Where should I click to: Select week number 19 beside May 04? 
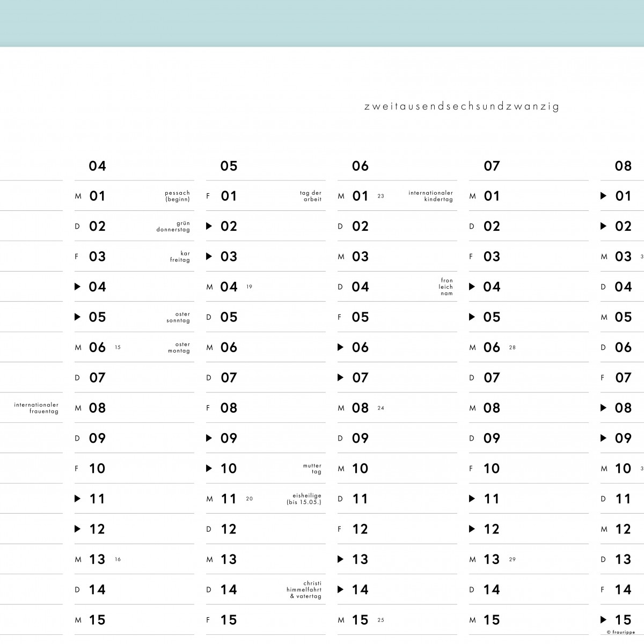coord(249,287)
